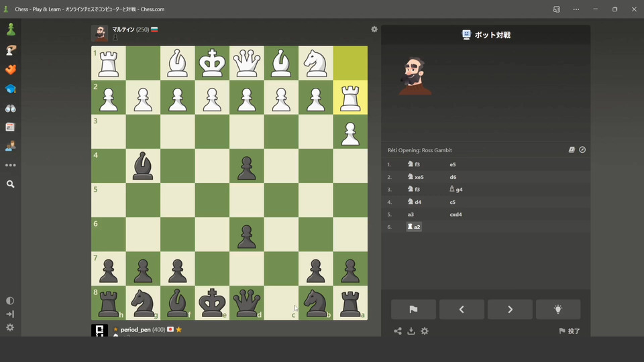Open the title bar three-dots menu

[x=576, y=9]
